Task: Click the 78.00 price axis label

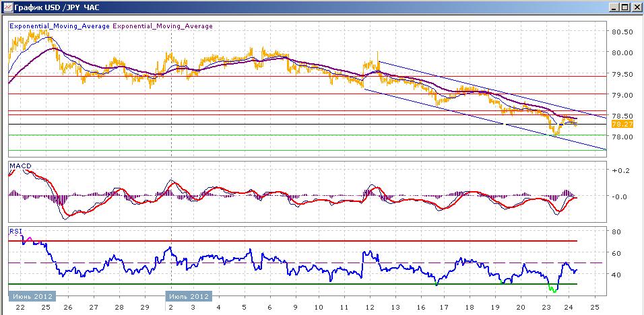Action: [622, 137]
